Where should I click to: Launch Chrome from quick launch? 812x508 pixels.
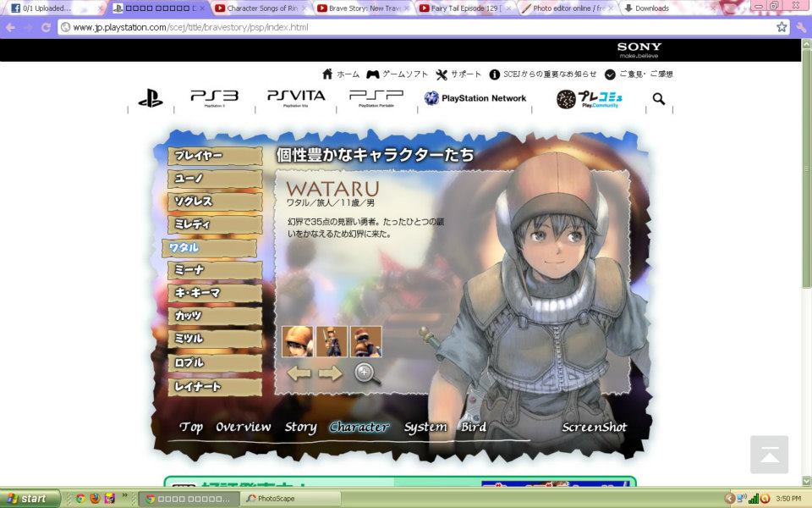[x=80, y=499]
